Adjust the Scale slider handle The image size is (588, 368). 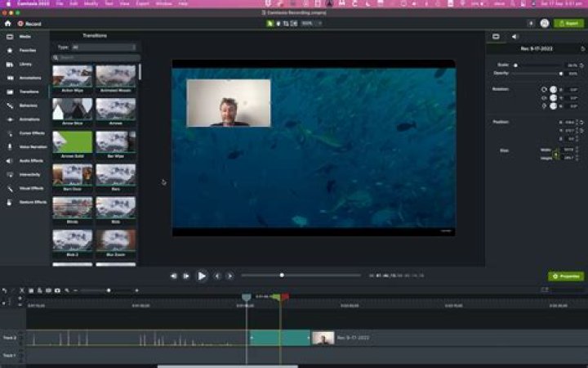(515, 65)
